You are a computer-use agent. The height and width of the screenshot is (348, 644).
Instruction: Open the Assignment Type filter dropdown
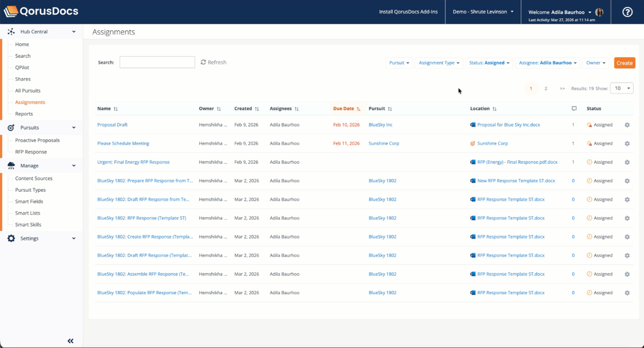click(439, 63)
